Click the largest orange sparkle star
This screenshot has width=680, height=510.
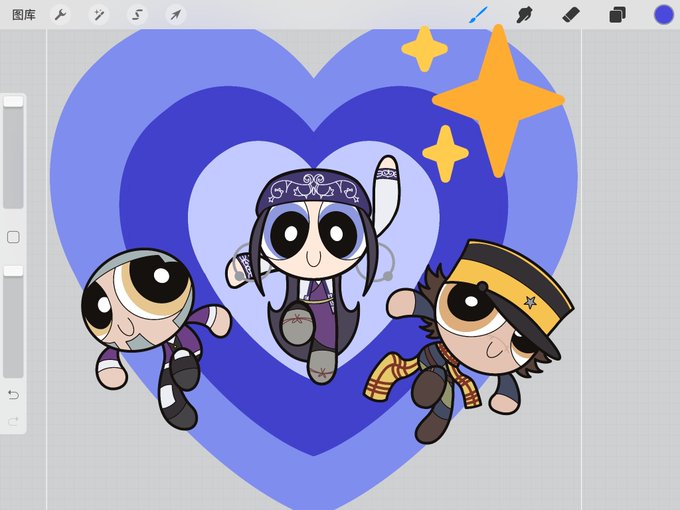coord(498,101)
